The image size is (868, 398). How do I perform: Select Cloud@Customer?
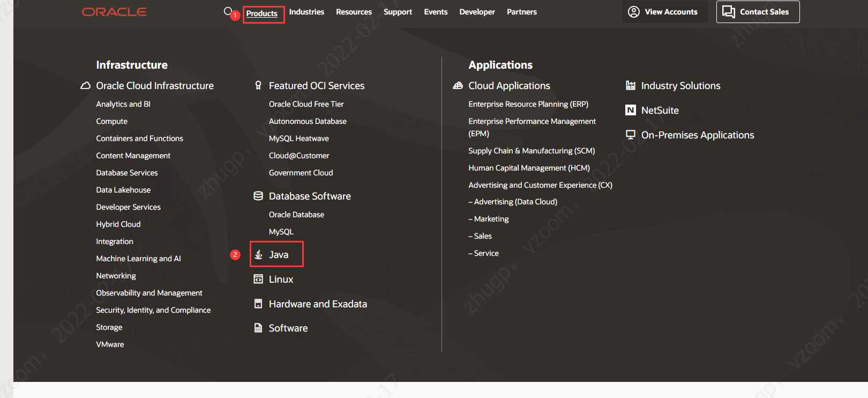tap(299, 156)
